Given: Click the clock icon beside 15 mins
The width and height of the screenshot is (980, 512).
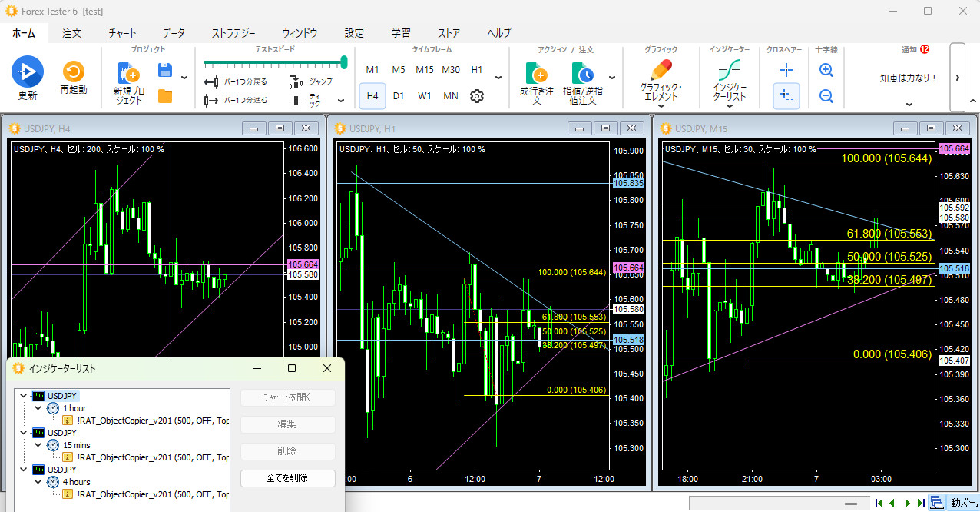Looking at the screenshot, I should (x=52, y=445).
